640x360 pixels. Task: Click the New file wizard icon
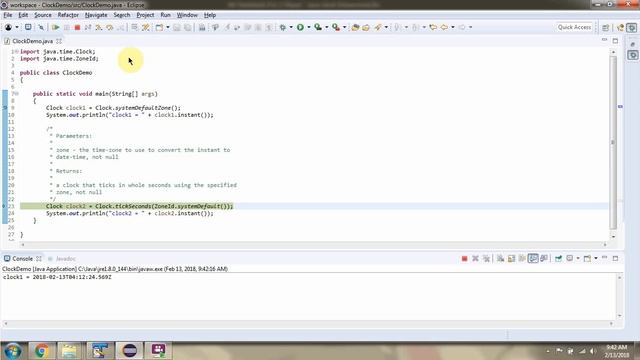click(x=159, y=27)
